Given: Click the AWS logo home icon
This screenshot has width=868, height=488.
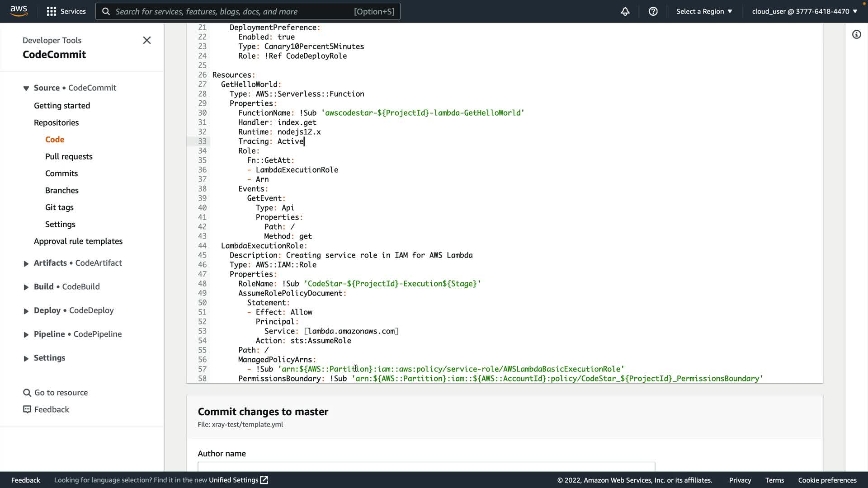Looking at the screenshot, I should pyautogui.click(x=19, y=11).
